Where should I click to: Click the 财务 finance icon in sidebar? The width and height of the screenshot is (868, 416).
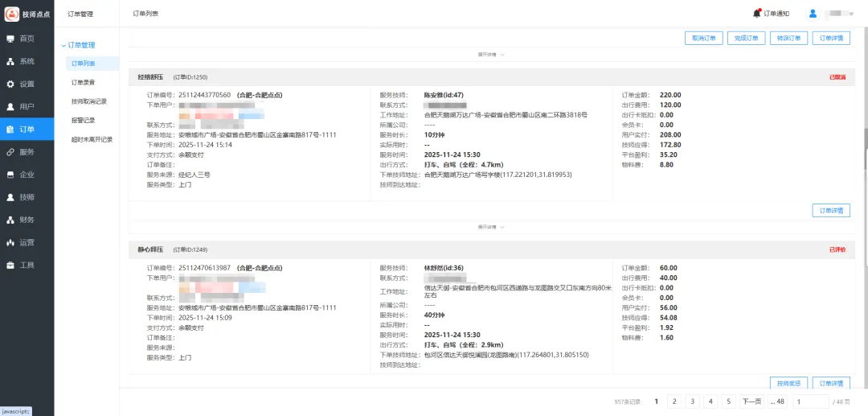pyautogui.click(x=10, y=220)
